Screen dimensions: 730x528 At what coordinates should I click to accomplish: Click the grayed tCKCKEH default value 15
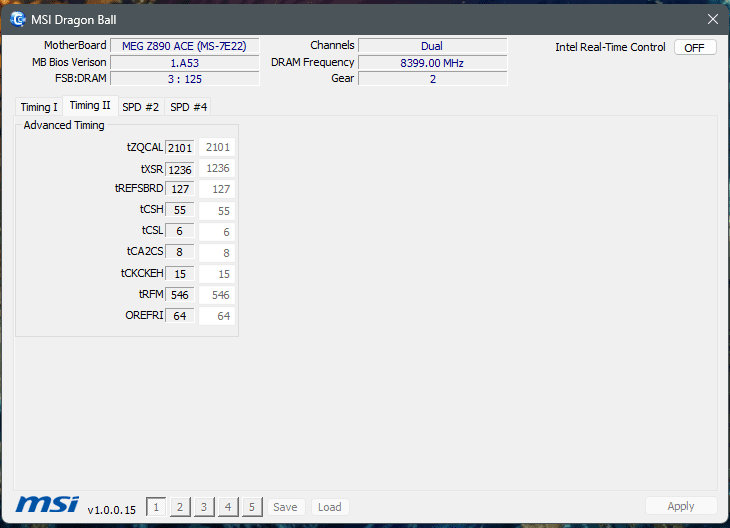(x=217, y=274)
